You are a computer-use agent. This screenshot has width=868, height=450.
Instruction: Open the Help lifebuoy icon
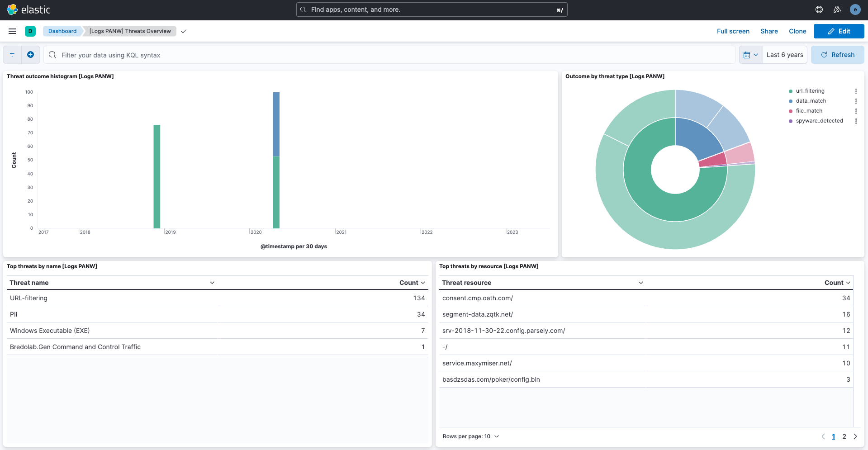click(819, 9)
